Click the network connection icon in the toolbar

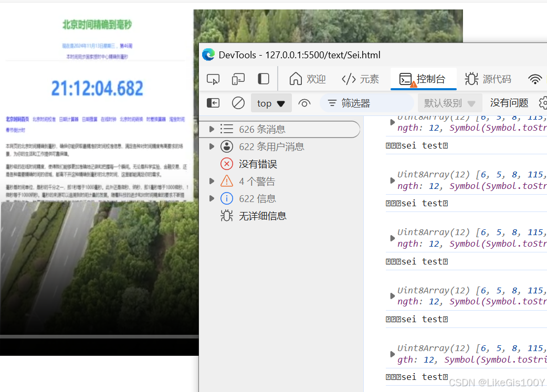pyautogui.click(x=535, y=78)
